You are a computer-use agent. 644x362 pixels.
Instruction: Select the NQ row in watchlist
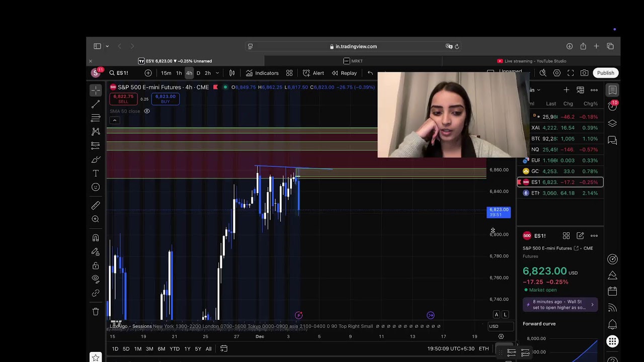pyautogui.click(x=560, y=149)
